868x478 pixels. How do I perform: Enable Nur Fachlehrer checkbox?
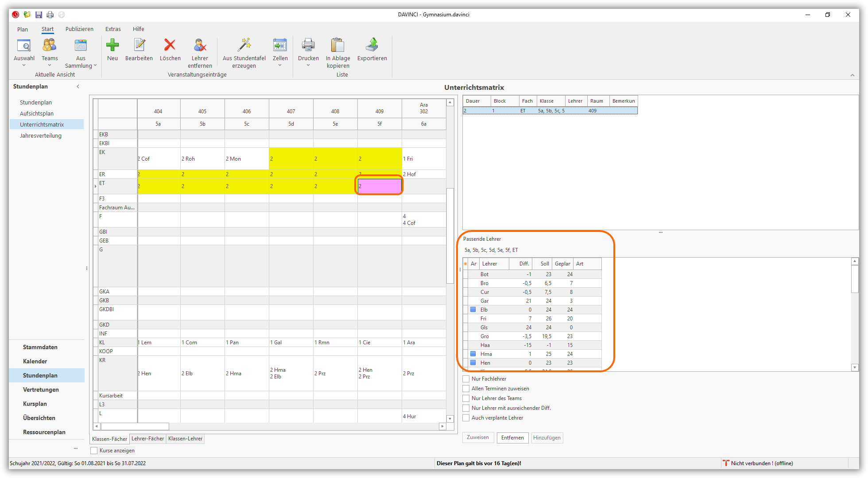[466, 379]
